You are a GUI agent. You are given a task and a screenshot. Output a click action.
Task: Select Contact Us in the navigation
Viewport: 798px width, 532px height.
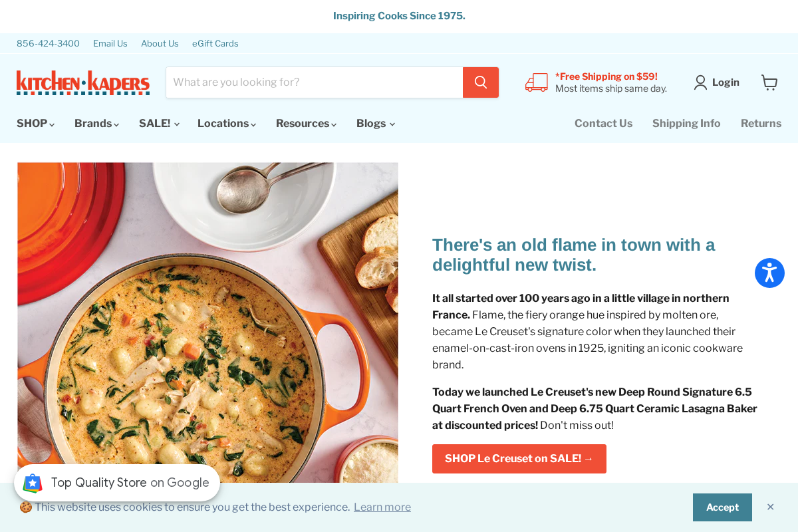click(x=603, y=123)
